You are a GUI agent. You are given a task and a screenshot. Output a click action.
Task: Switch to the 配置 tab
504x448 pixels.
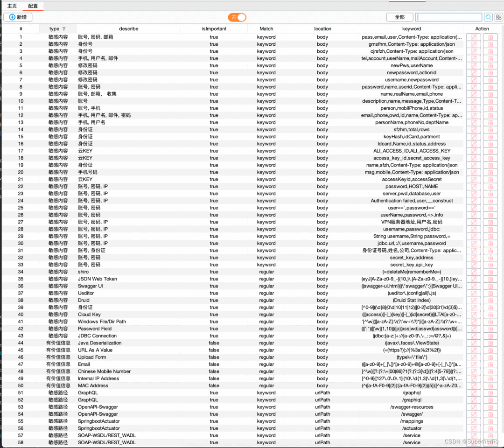point(33,6)
